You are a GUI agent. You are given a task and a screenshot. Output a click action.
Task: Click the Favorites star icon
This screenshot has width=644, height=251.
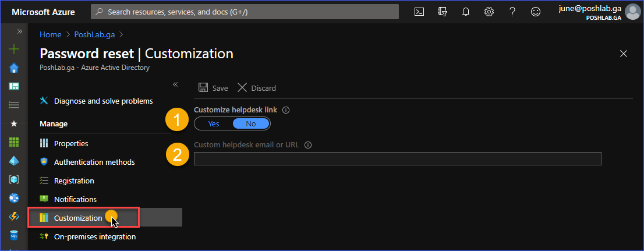tap(14, 123)
